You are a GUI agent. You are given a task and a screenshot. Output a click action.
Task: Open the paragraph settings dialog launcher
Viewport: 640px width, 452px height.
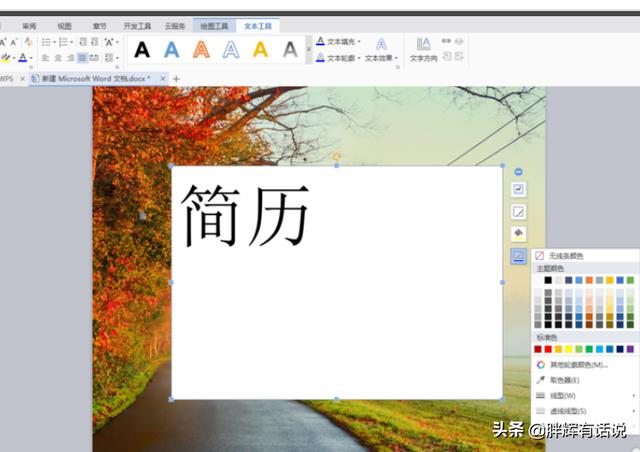pos(117,67)
